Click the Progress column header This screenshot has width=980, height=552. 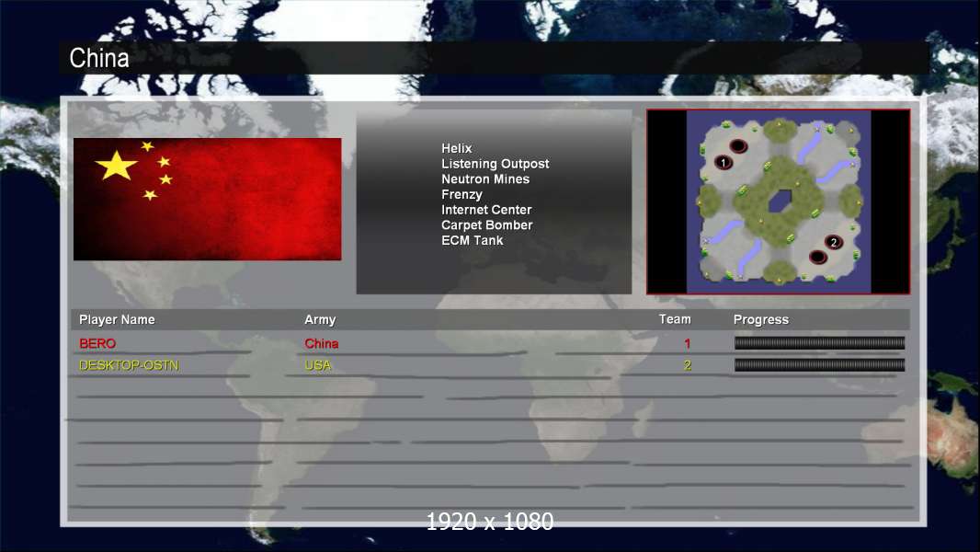click(x=760, y=319)
